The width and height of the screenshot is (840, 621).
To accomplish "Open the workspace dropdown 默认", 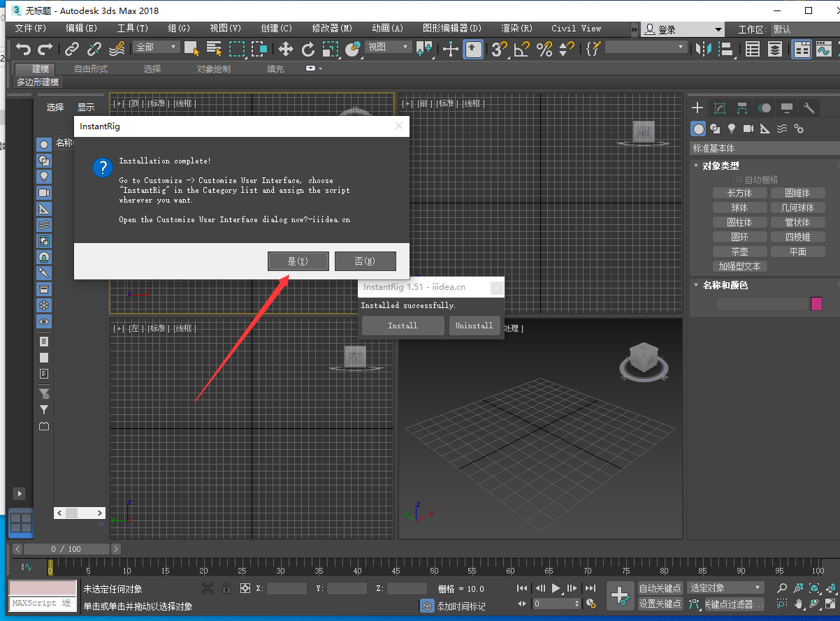I will click(x=804, y=29).
